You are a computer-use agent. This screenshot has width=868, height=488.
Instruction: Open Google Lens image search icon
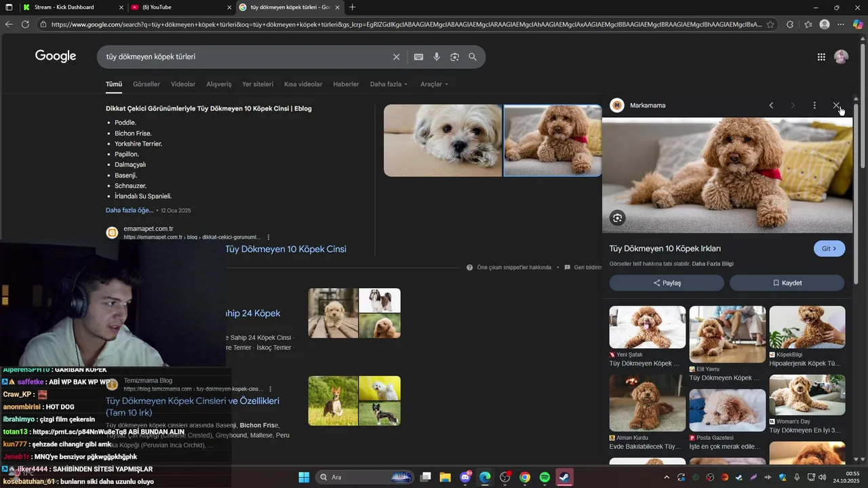tap(454, 57)
